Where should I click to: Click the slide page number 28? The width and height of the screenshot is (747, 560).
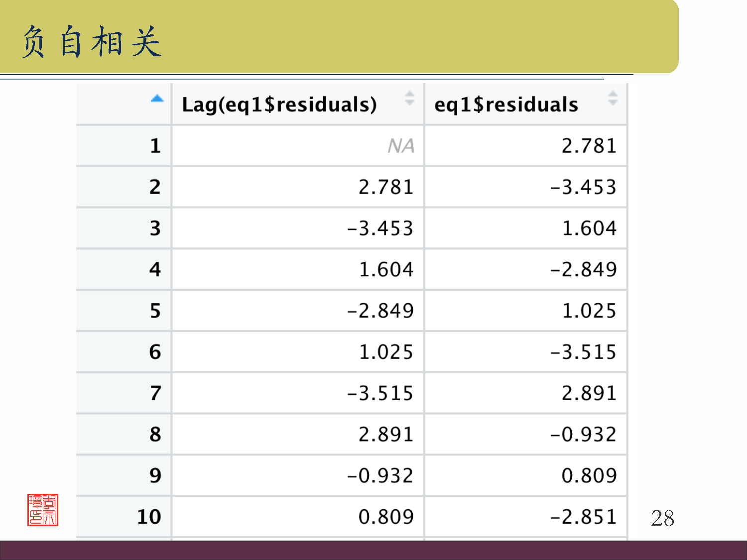coord(662,518)
